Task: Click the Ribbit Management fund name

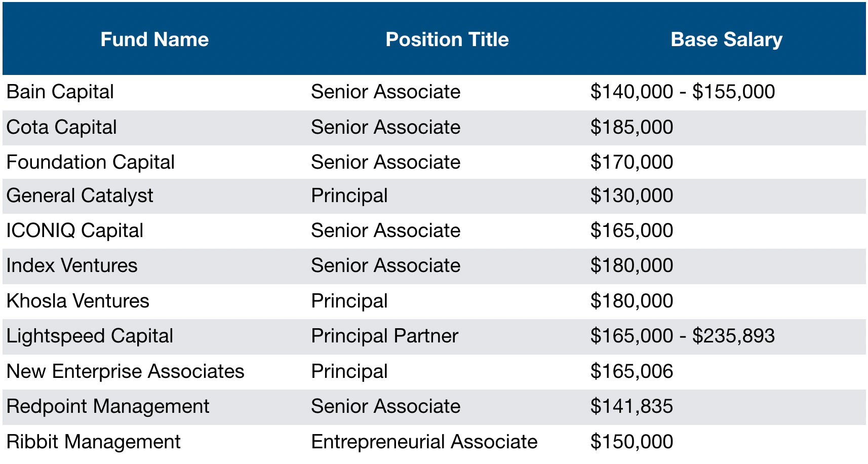Action: pyautogui.click(x=94, y=442)
